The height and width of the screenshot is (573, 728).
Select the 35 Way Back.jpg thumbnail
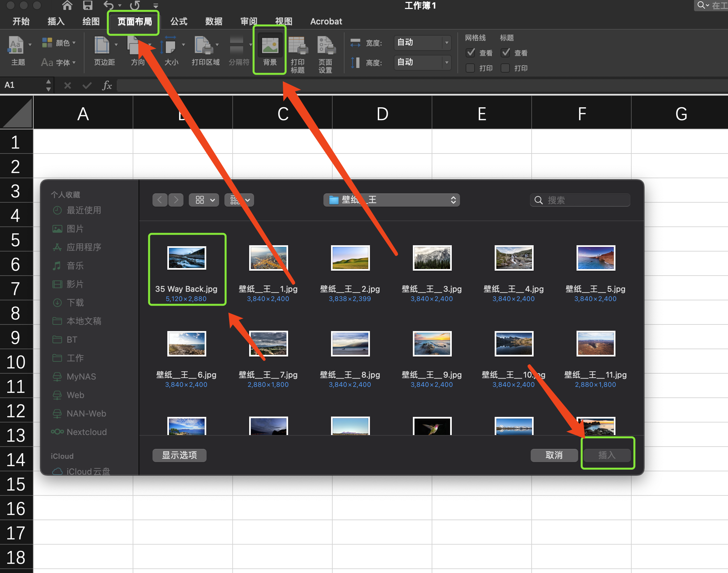coord(187,258)
